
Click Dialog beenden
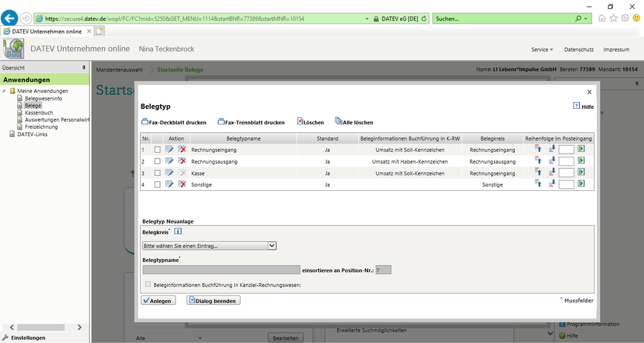click(x=213, y=300)
